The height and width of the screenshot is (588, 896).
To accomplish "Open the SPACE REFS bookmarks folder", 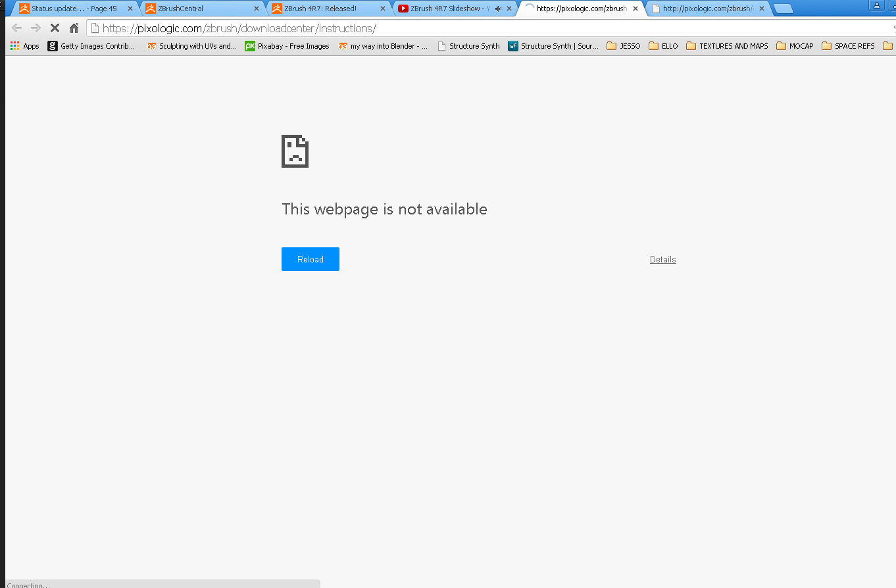I will [x=849, y=46].
